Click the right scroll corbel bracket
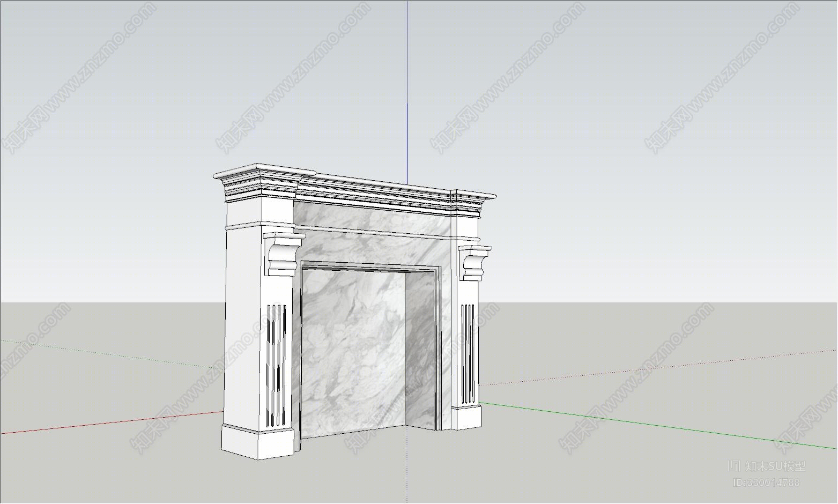 point(474,263)
